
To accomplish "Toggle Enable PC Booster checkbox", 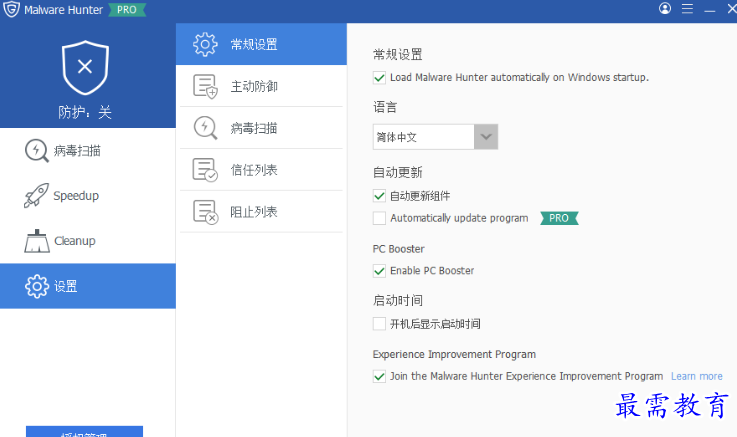I will pyautogui.click(x=379, y=271).
